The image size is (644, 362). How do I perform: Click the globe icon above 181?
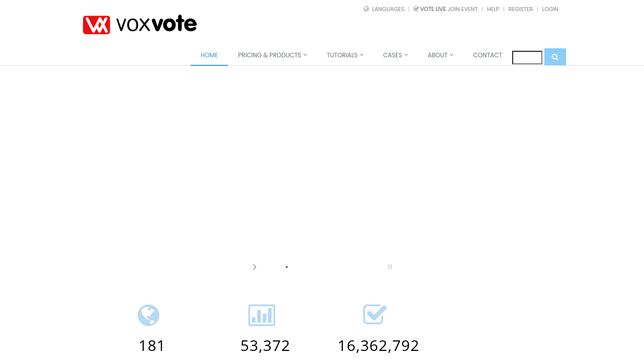coord(148,315)
